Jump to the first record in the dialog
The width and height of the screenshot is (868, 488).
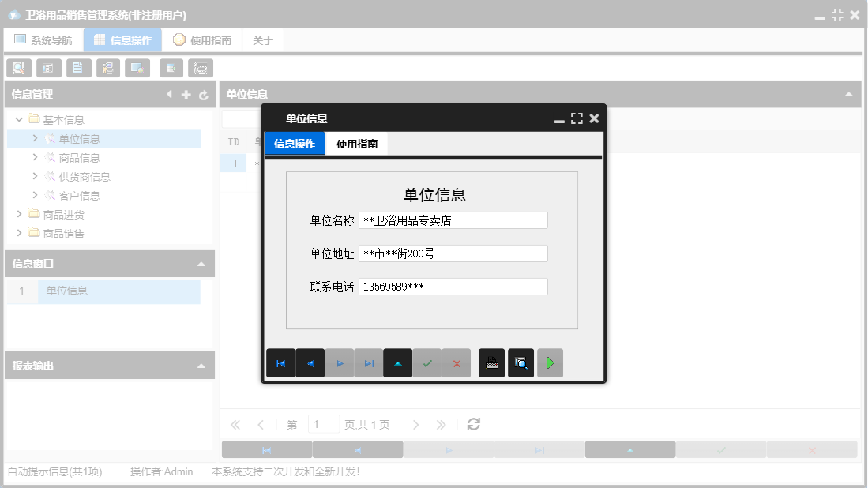click(x=281, y=363)
